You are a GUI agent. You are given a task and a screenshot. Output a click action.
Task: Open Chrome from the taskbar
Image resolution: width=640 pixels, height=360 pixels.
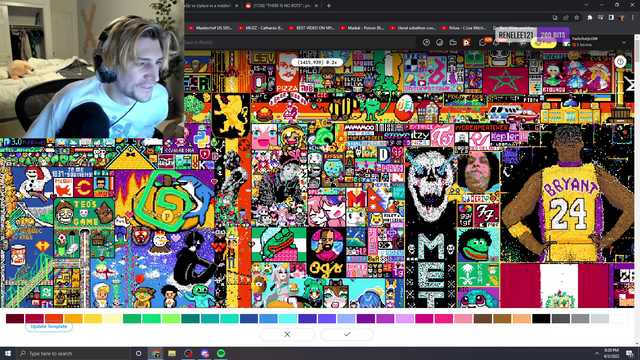156,353
